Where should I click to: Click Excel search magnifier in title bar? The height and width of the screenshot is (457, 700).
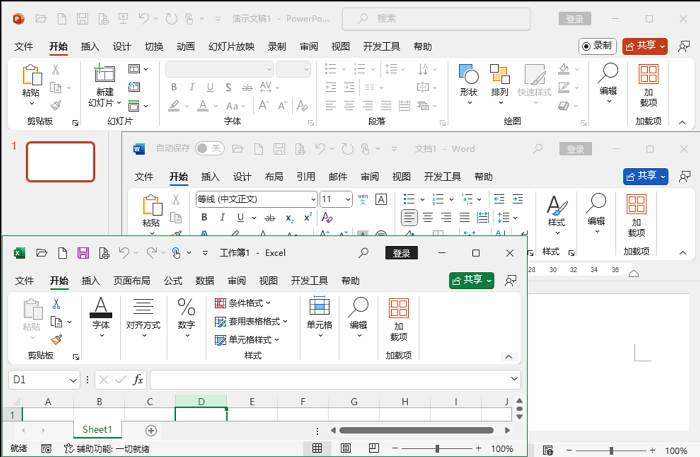pyautogui.click(x=363, y=253)
